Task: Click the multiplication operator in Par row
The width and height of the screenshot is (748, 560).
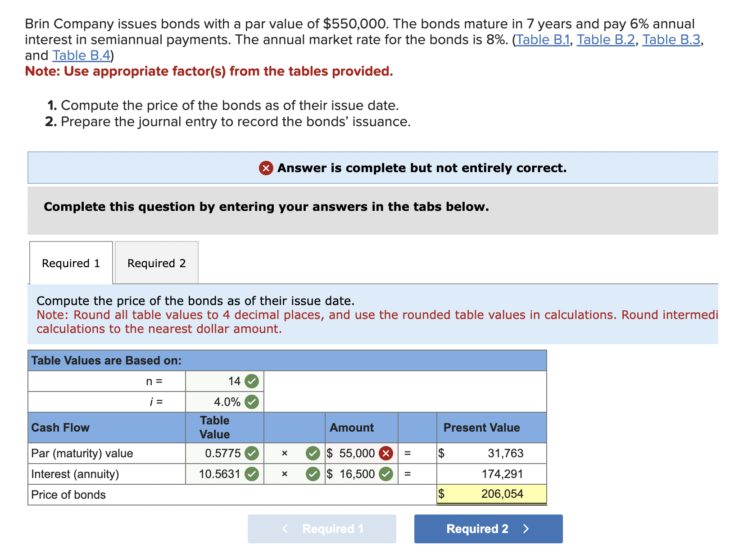Action: click(284, 453)
